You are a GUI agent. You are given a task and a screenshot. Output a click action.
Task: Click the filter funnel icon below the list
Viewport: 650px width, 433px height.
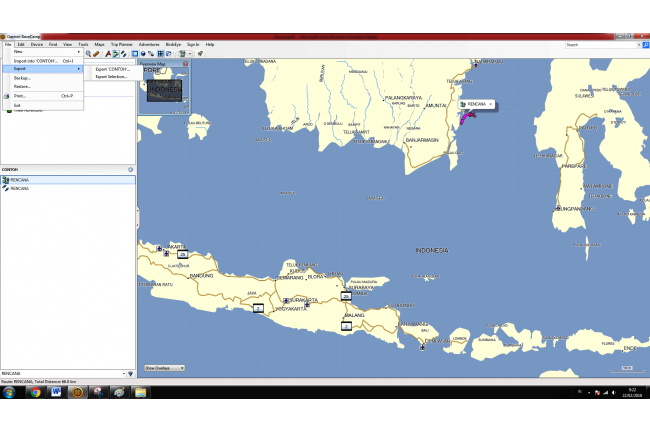129,374
